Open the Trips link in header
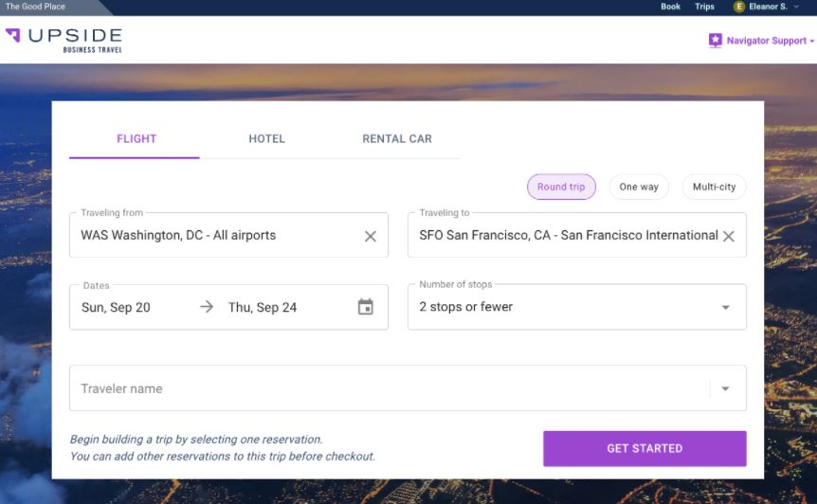This screenshot has width=817, height=504. click(704, 7)
